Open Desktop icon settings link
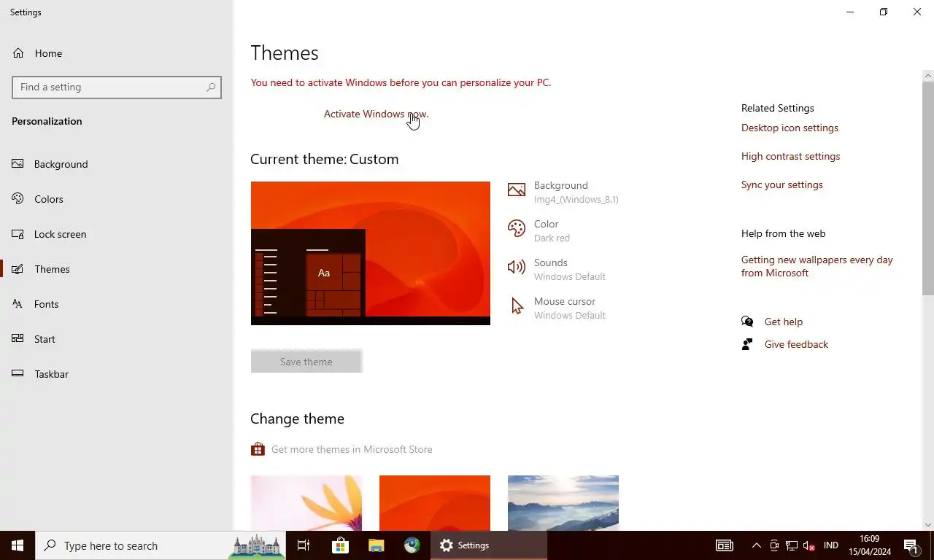Image resolution: width=934 pixels, height=560 pixels. (790, 128)
